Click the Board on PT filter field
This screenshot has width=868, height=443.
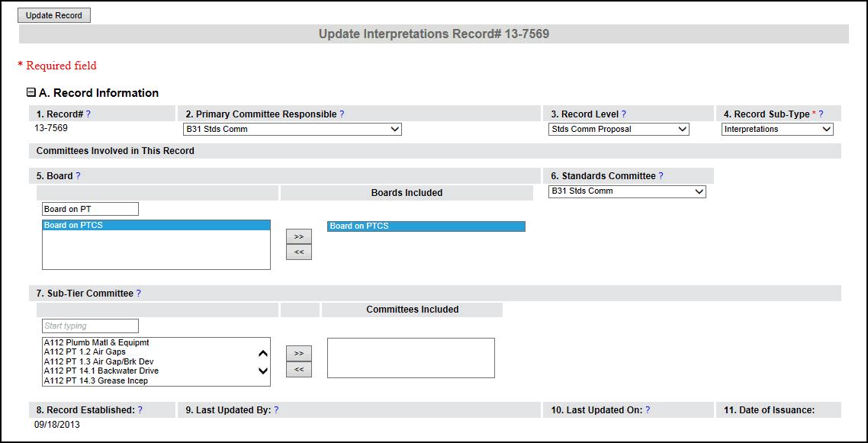(x=90, y=208)
